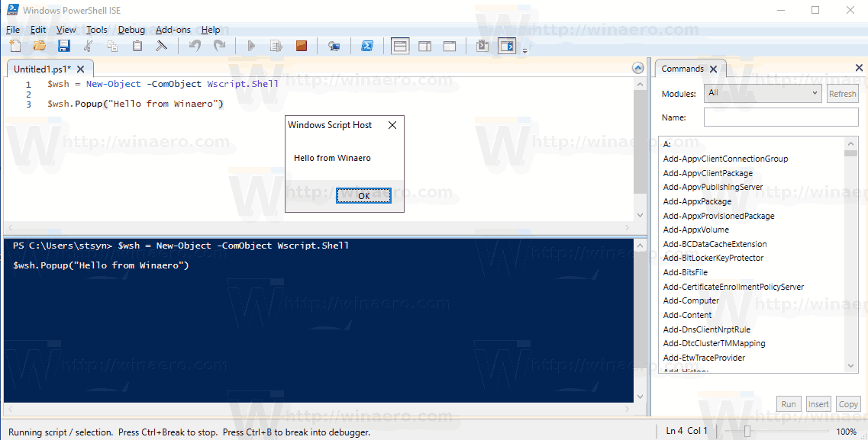The width and height of the screenshot is (868, 440).
Task: Select Add-CertificateEnrollmentPolicyServer command
Action: [x=733, y=286]
